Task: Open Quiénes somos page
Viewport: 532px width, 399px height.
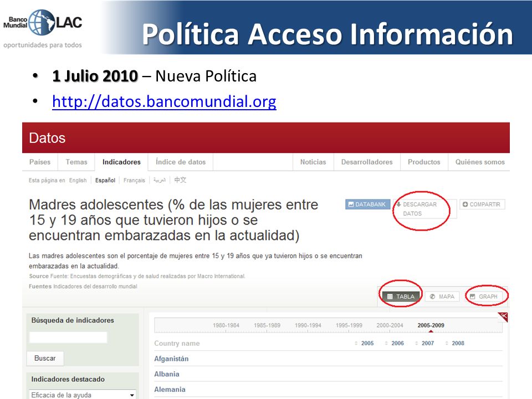Action: (480, 162)
